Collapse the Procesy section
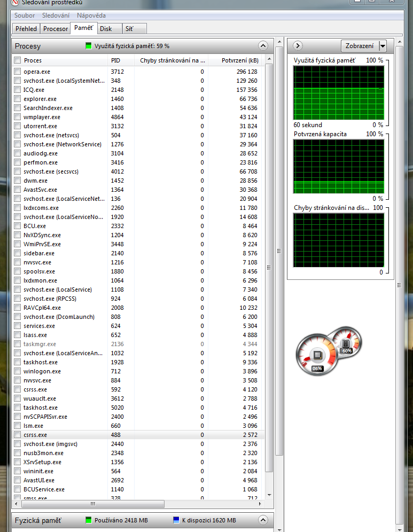The height and width of the screenshot is (532, 413). click(263, 45)
